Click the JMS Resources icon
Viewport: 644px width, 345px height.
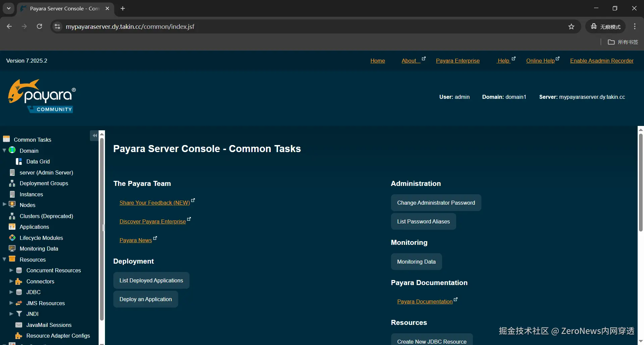pyautogui.click(x=19, y=303)
